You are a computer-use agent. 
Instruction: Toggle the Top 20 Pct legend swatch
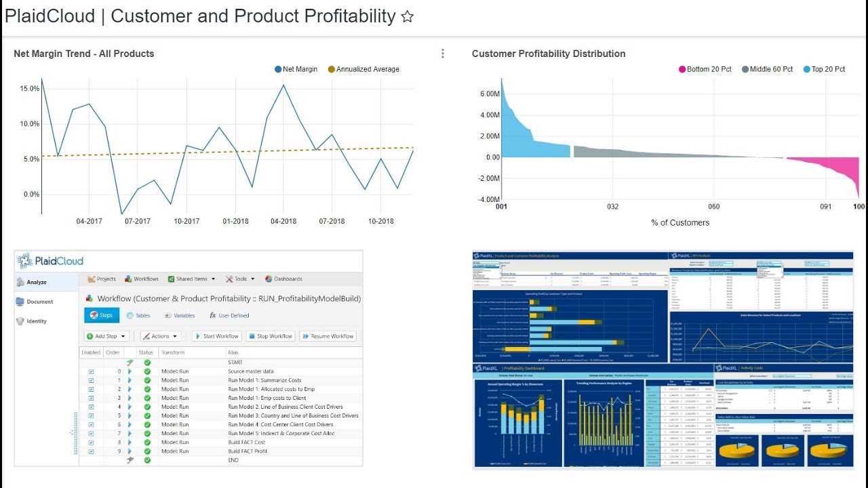[807, 69]
